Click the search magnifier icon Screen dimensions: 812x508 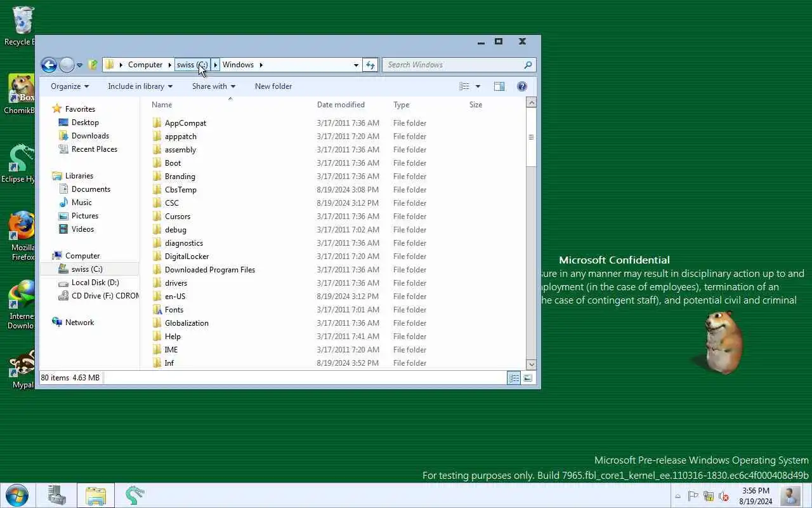[x=528, y=65]
